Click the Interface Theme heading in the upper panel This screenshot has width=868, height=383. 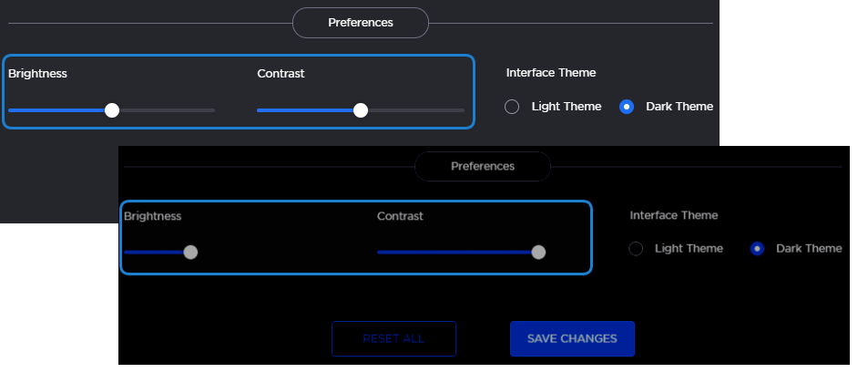click(x=551, y=73)
